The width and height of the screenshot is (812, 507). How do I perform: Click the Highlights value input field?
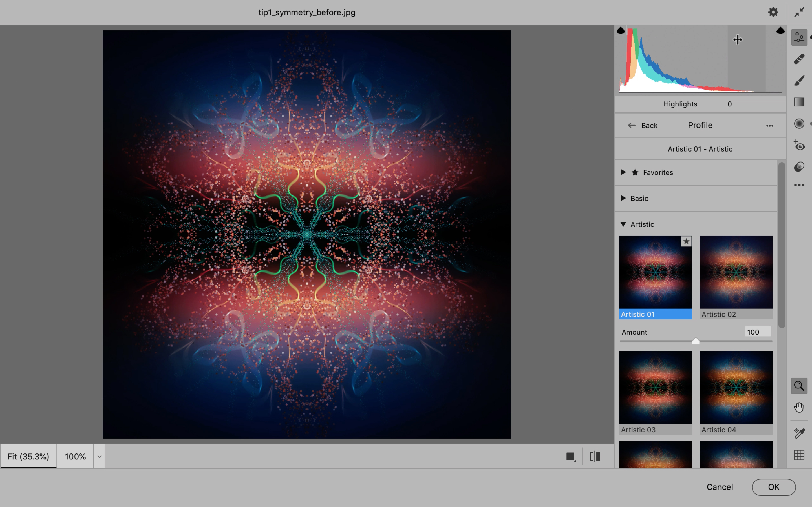point(730,104)
